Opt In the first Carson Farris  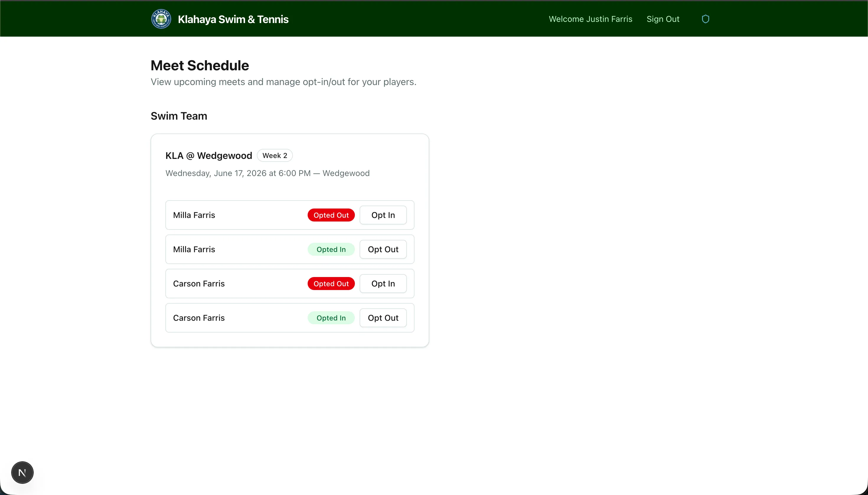[x=383, y=284]
